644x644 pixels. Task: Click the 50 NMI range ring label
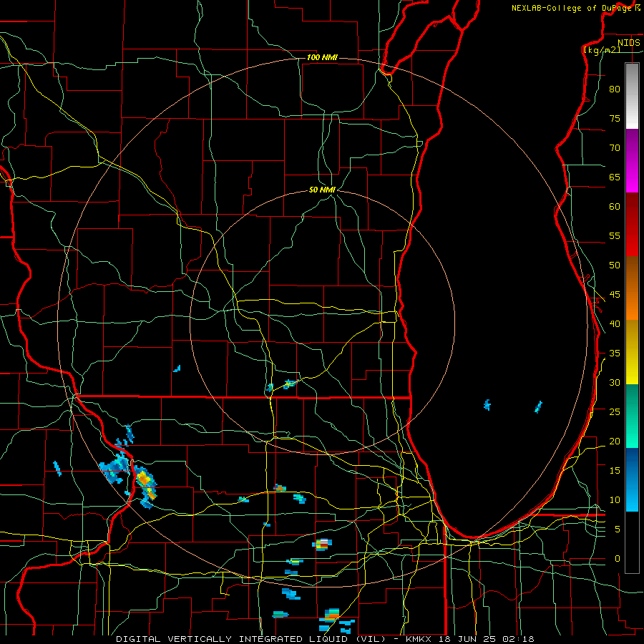point(323,190)
